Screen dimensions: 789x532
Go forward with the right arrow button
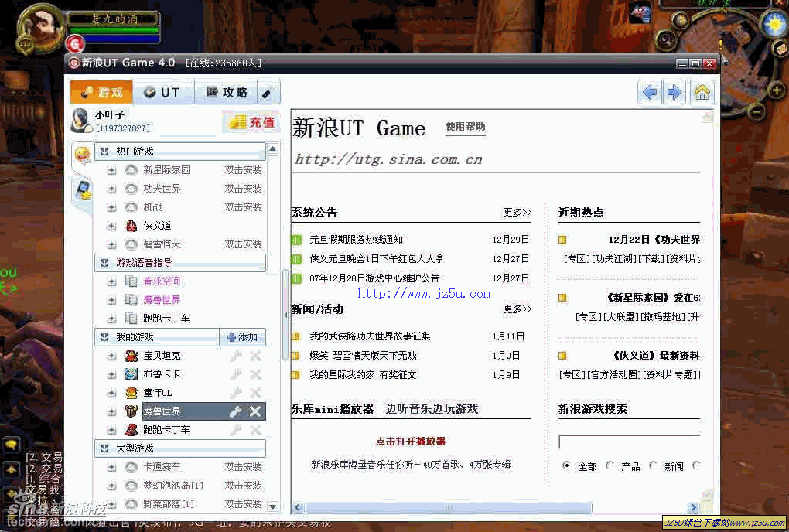pyautogui.click(x=674, y=92)
